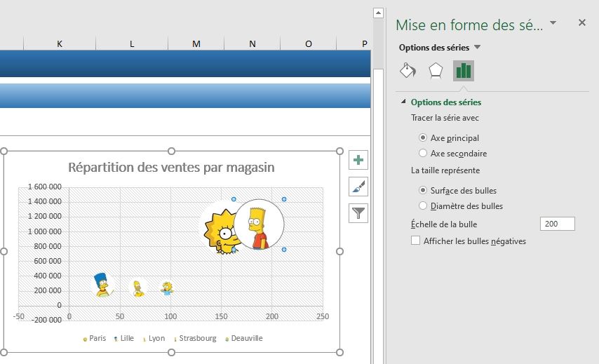Click the 1 600 000 vertical axis label

click(44, 187)
